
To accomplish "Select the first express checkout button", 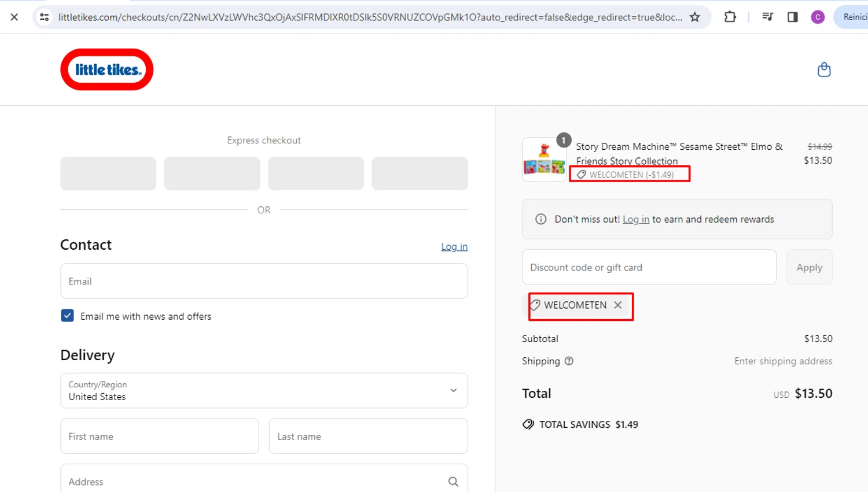I will 108,173.
